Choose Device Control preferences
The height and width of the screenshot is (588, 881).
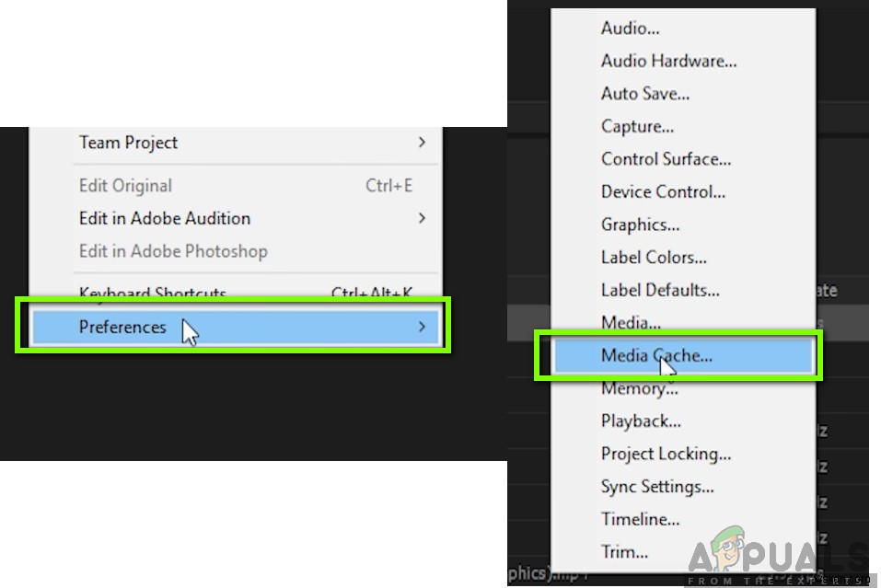663,192
